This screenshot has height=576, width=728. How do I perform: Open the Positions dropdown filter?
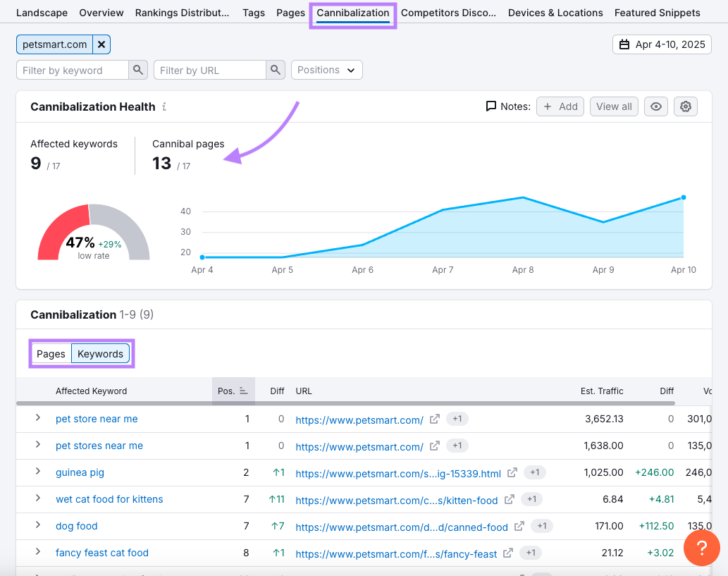coord(326,70)
